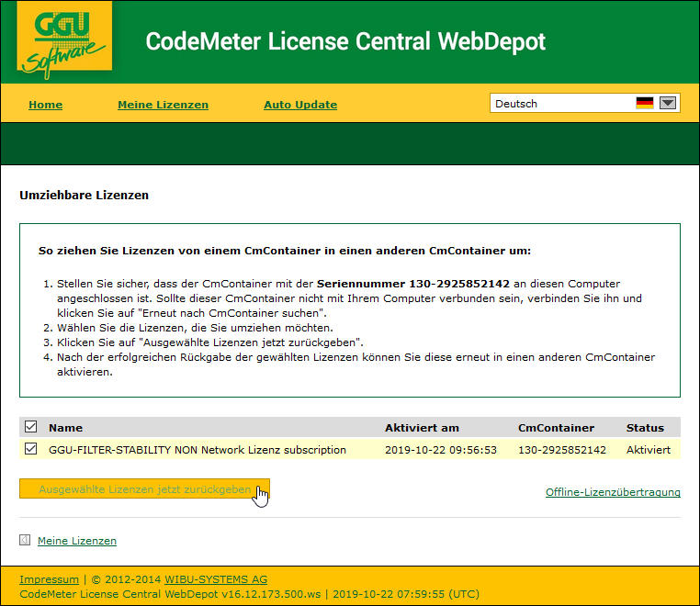The width and height of the screenshot is (700, 606).
Task: Open the Impressum link in footer
Action: point(49,579)
